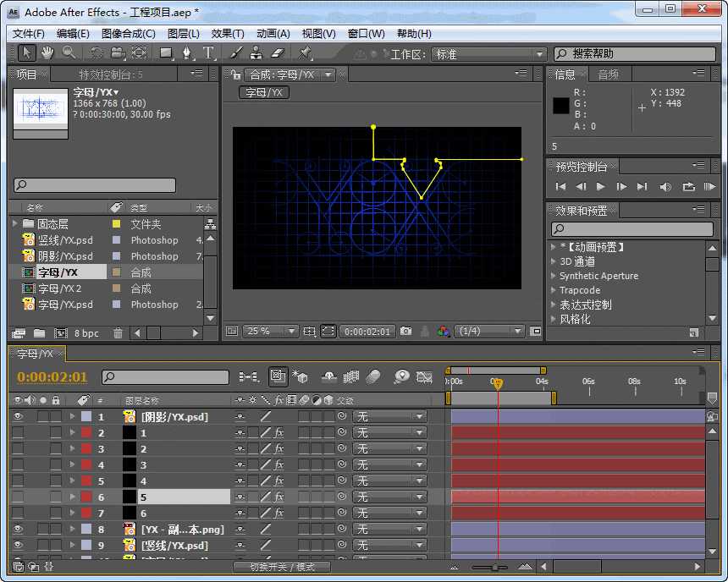Hide layer 9 竖线/YX.psd eye toggle

[x=18, y=545]
